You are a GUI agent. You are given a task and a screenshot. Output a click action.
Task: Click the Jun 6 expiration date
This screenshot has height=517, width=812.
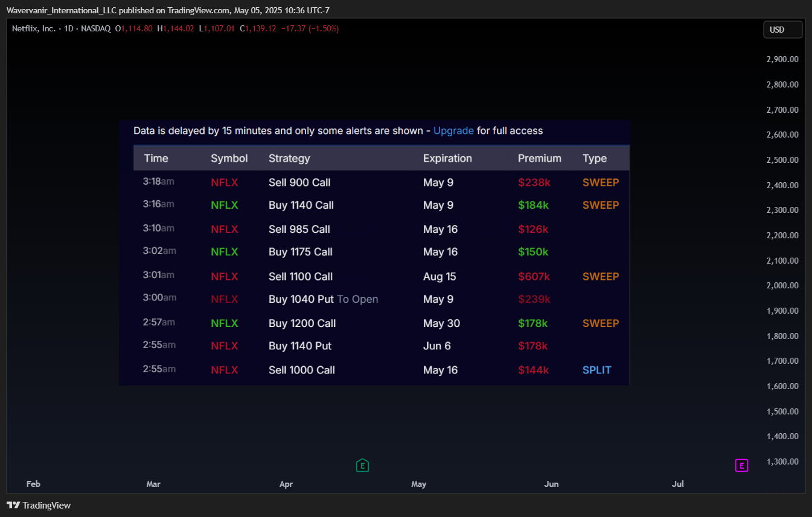[437, 346]
